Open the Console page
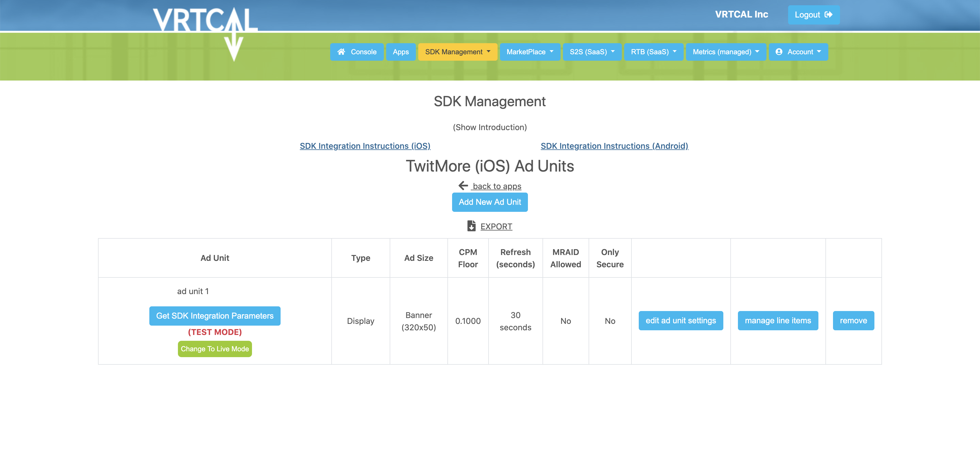Image resolution: width=980 pixels, height=468 pixels. 356,52
